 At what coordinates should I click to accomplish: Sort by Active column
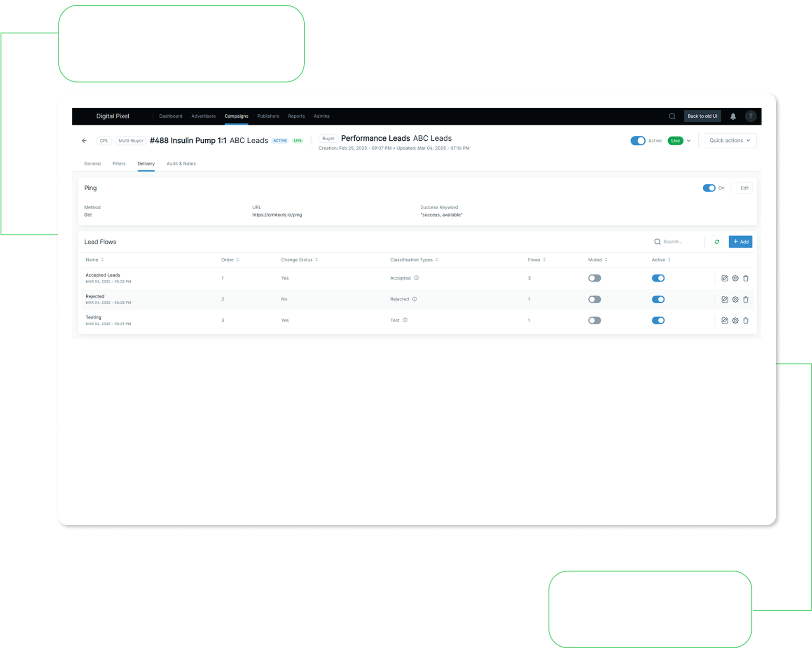pyautogui.click(x=661, y=260)
